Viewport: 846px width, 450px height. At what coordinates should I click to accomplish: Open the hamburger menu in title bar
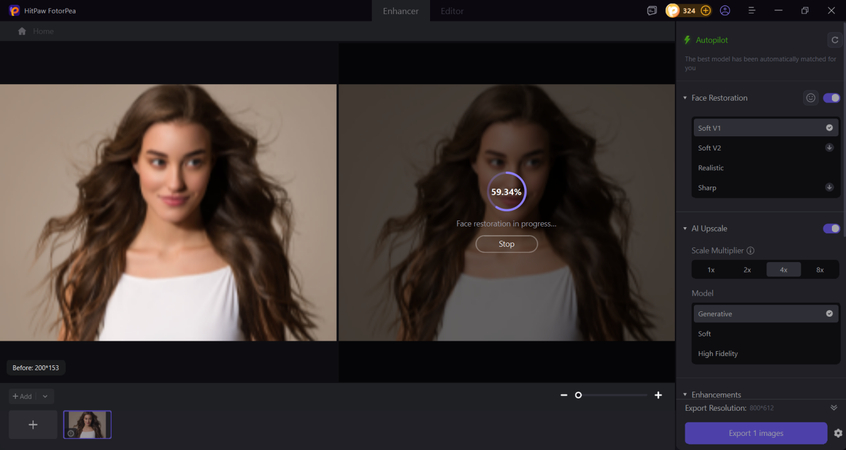751,11
